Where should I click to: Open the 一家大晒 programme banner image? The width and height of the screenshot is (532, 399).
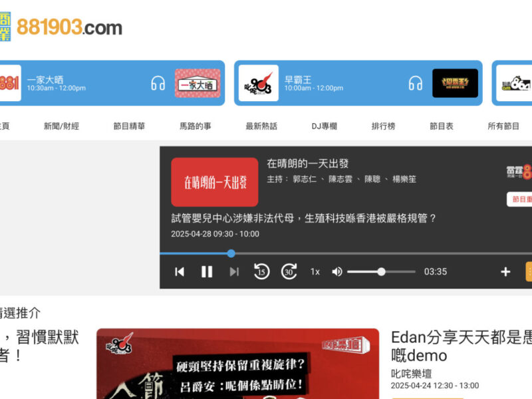pos(198,83)
